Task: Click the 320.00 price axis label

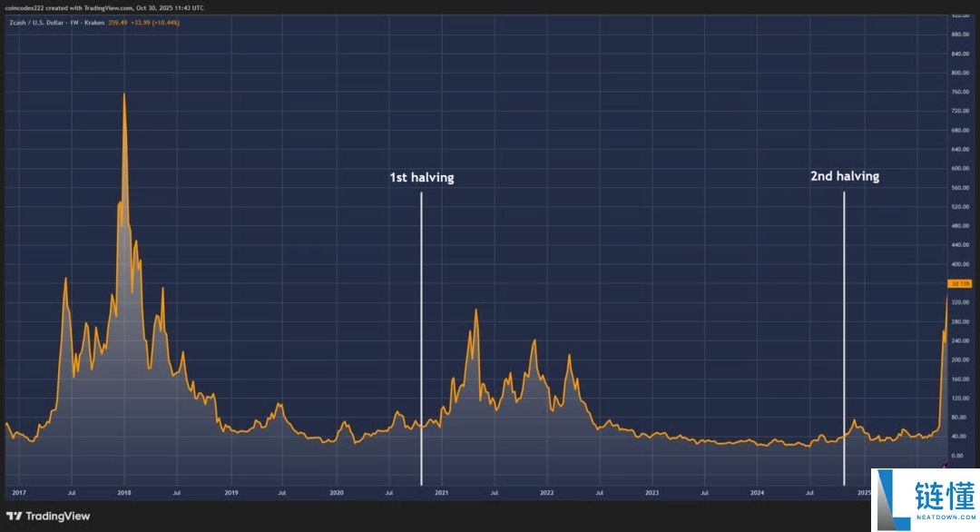Action: (x=959, y=302)
